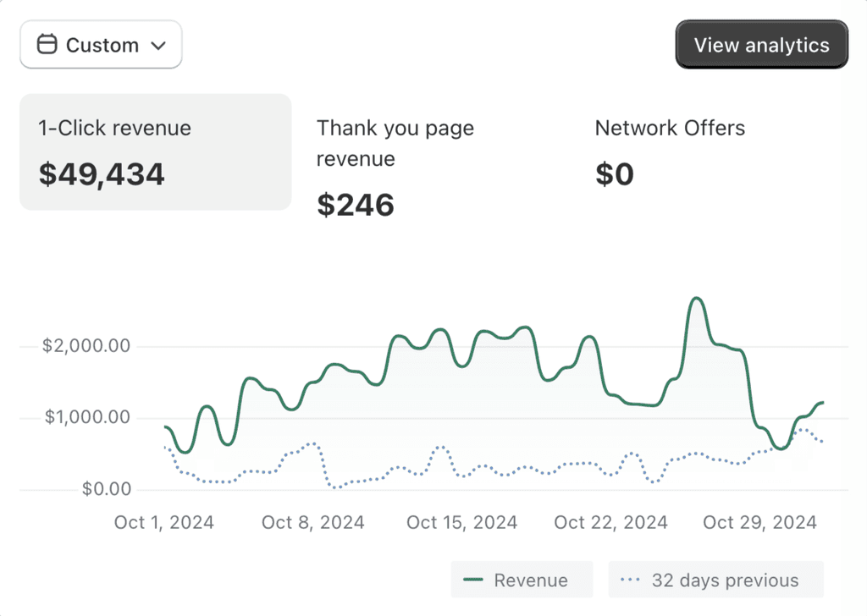Open View analytics
Screen dimensions: 867x616
click(761, 45)
